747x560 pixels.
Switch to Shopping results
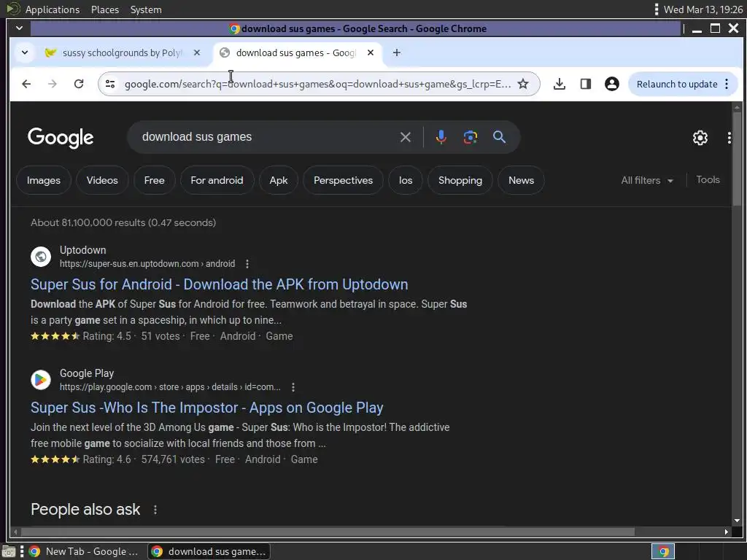(460, 181)
